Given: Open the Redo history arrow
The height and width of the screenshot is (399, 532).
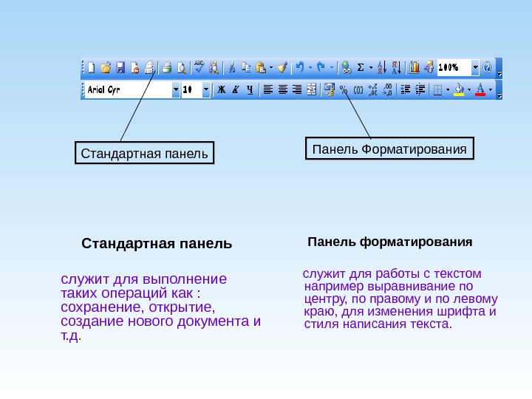Looking at the screenshot, I should [332, 67].
